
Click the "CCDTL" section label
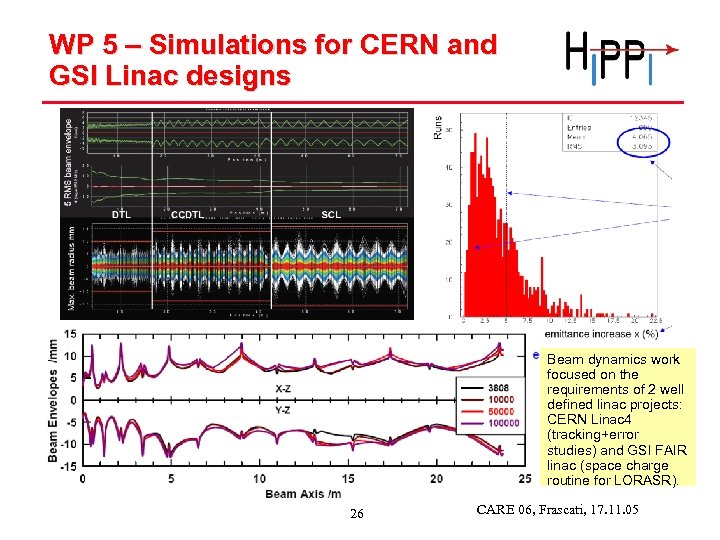pyautogui.click(x=187, y=215)
